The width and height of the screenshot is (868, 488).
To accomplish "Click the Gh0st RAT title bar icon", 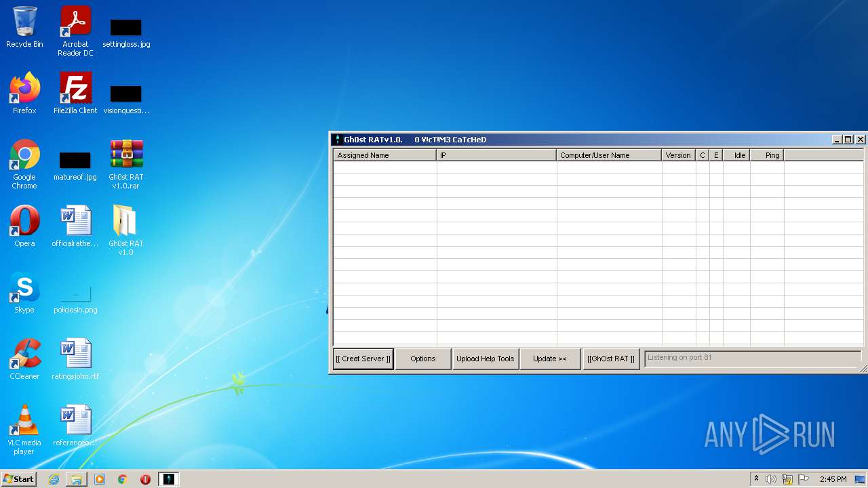I will 338,140.
